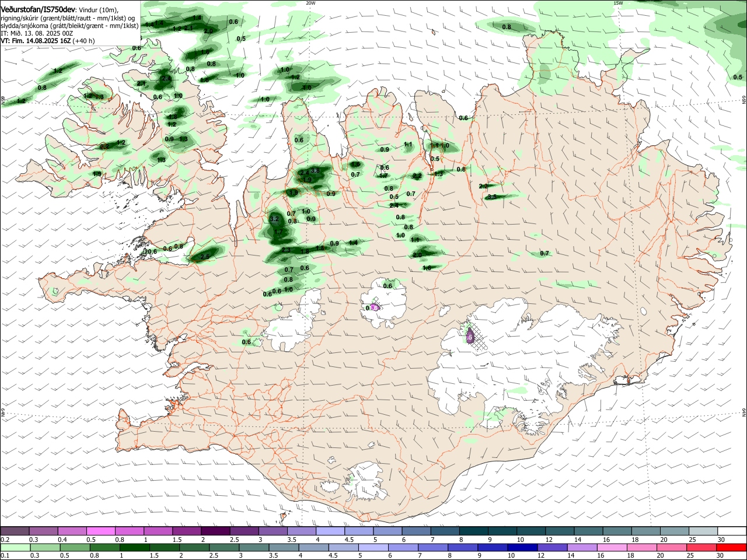747x560 pixels.
Task: Click the purple hatched snow patch on Vatnajökull
Action: coord(470,336)
